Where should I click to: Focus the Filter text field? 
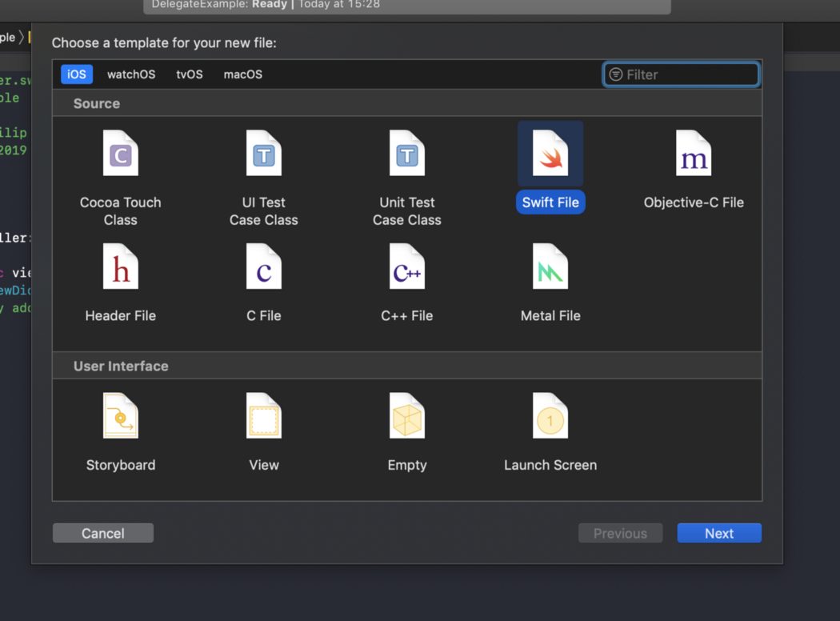(x=682, y=74)
